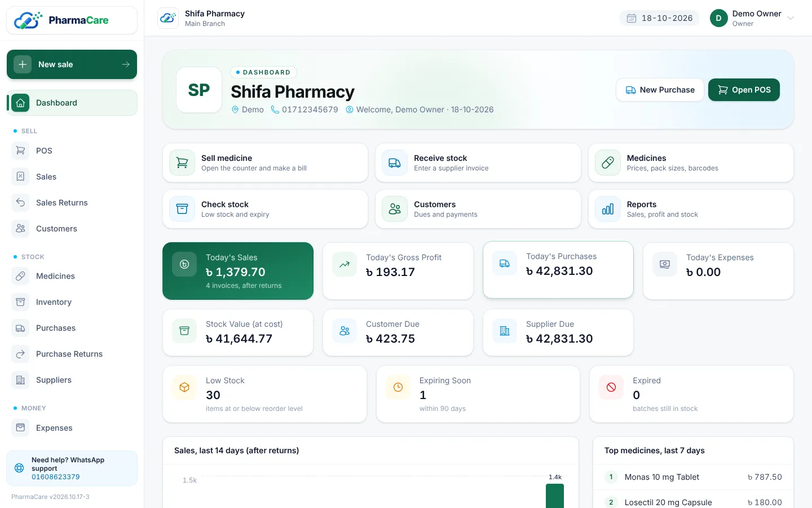Click the Receive stock truck icon
Viewport: 812px width, 508px height.
[x=395, y=163]
